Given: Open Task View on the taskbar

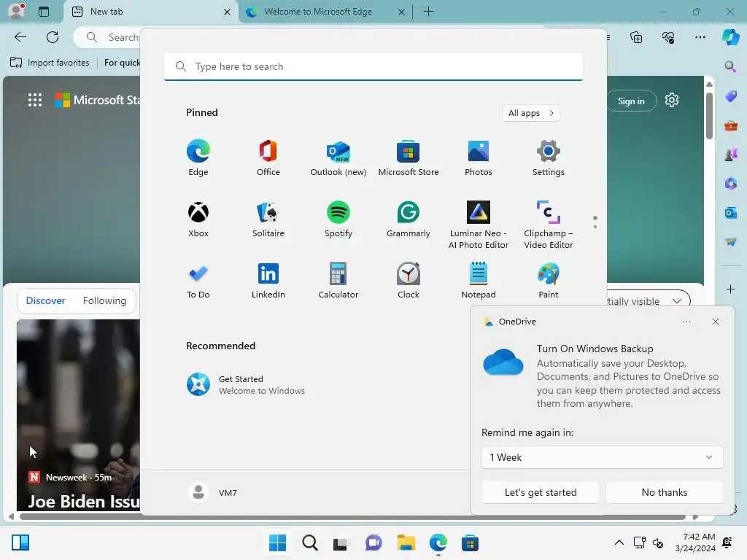Looking at the screenshot, I should [341, 542].
